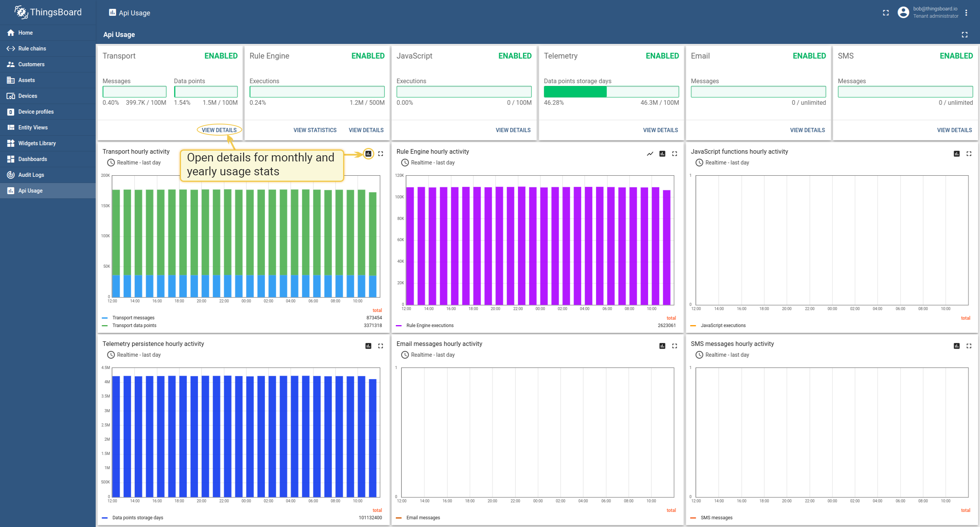View details of Telemetry usage

pos(660,130)
